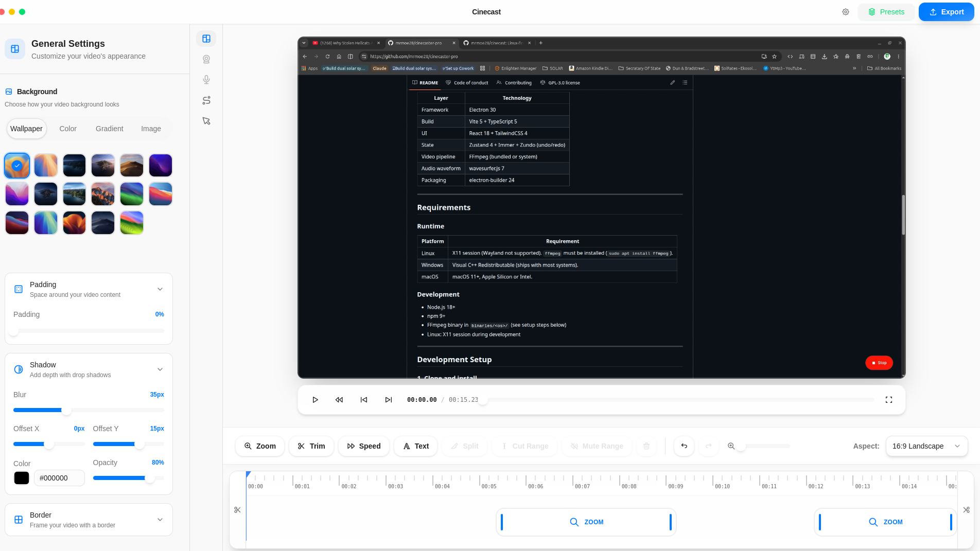Click the black shadow color swatch

(22, 478)
